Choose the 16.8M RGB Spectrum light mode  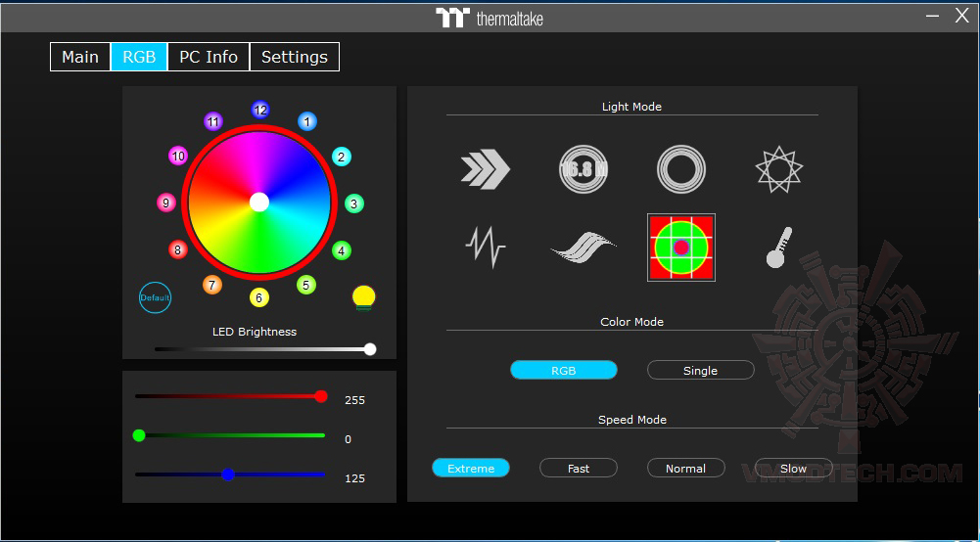tap(583, 169)
